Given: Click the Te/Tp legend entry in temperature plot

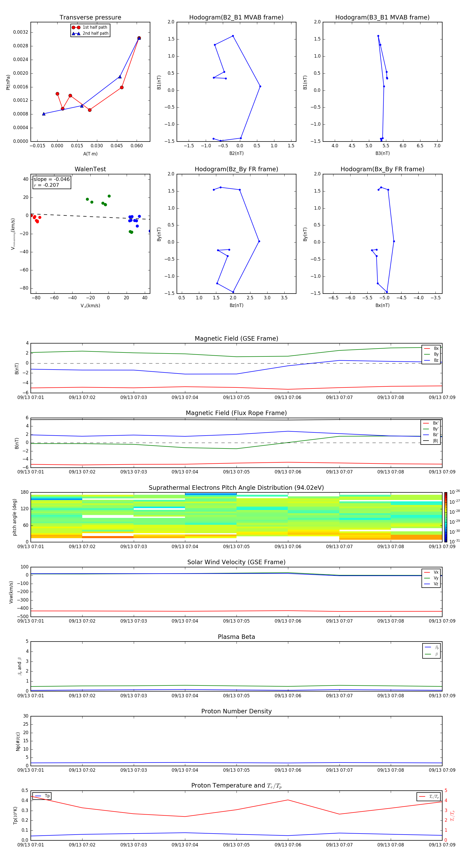Looking at the screenshot, I should click(429, 796).
